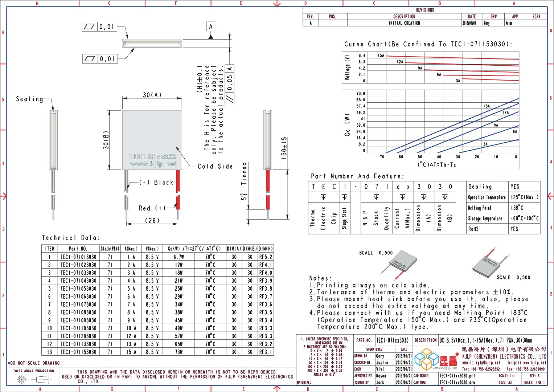Click the TEC1-071043030 part number cell
The width and height of the screenshot is (554, 392).
pyautogui.click(x=78, y=281)
